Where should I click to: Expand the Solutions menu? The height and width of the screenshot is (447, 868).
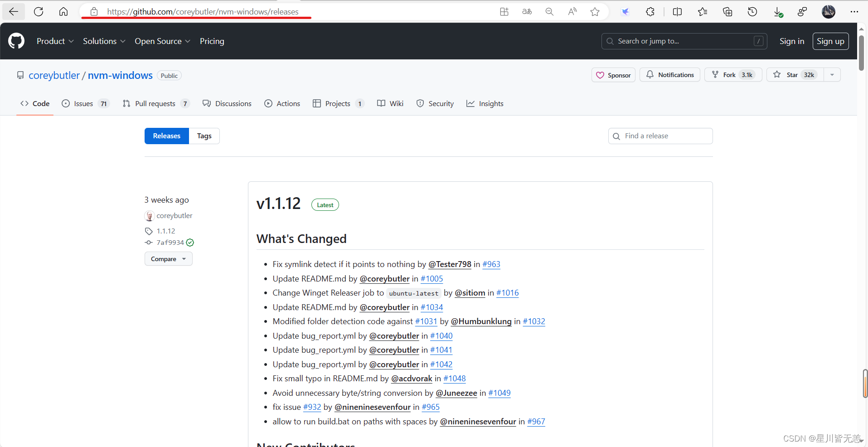[x=104, y=41]
